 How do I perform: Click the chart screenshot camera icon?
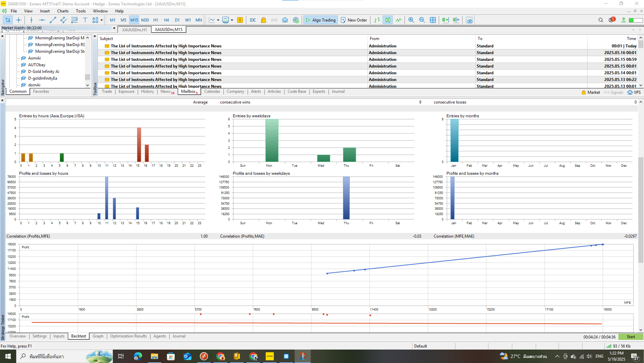point(469,20)
